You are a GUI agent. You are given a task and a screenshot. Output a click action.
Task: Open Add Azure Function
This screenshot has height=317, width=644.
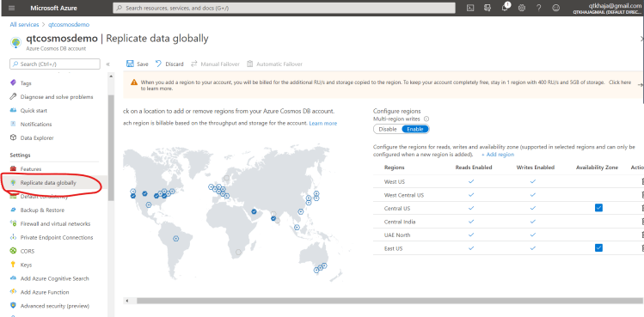click(45, 292)
